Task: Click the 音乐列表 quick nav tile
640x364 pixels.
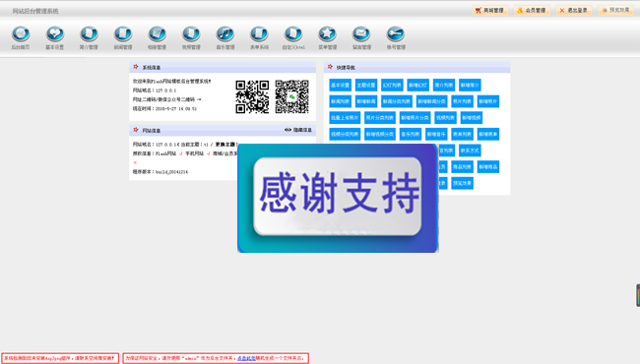Action: [x=411, y=134]
